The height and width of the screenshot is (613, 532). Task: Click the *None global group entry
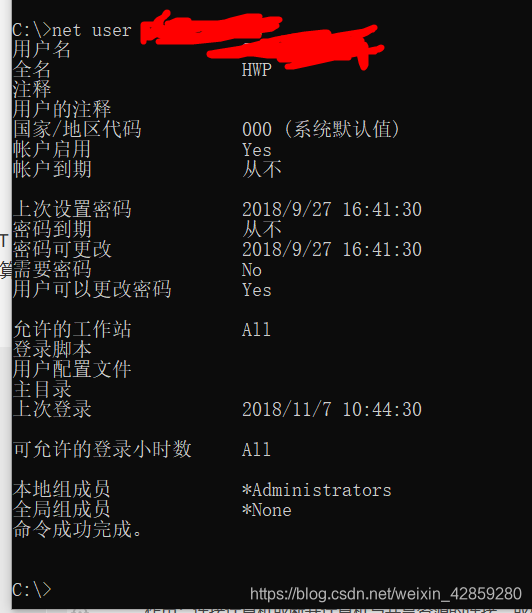click(267, 510)
